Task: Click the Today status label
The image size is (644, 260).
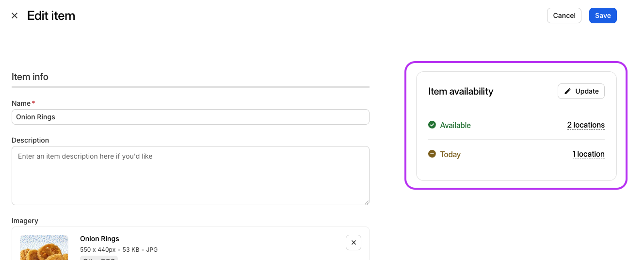Action: 450,154
